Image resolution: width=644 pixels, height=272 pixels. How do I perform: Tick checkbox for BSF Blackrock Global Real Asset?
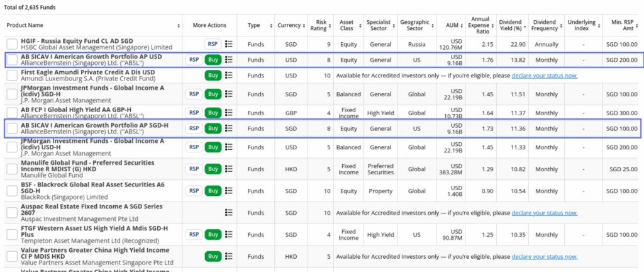[x=13, y=191]
